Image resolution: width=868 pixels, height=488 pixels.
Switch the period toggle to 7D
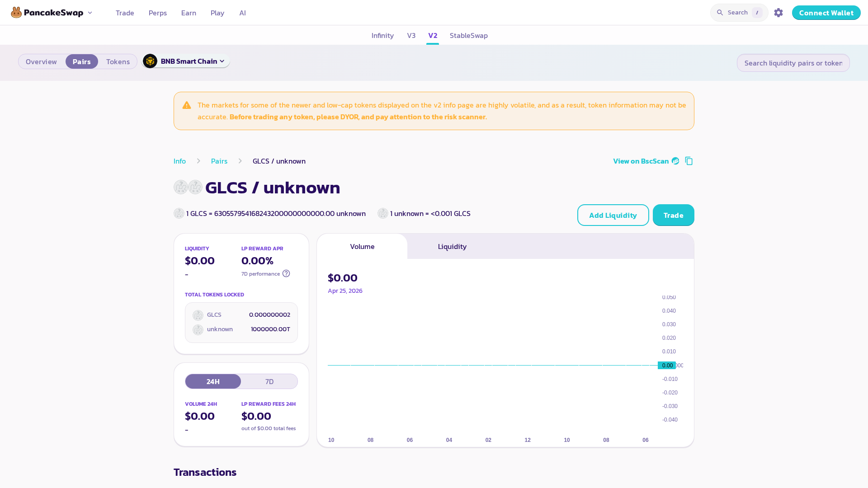[x=269, y=381]
